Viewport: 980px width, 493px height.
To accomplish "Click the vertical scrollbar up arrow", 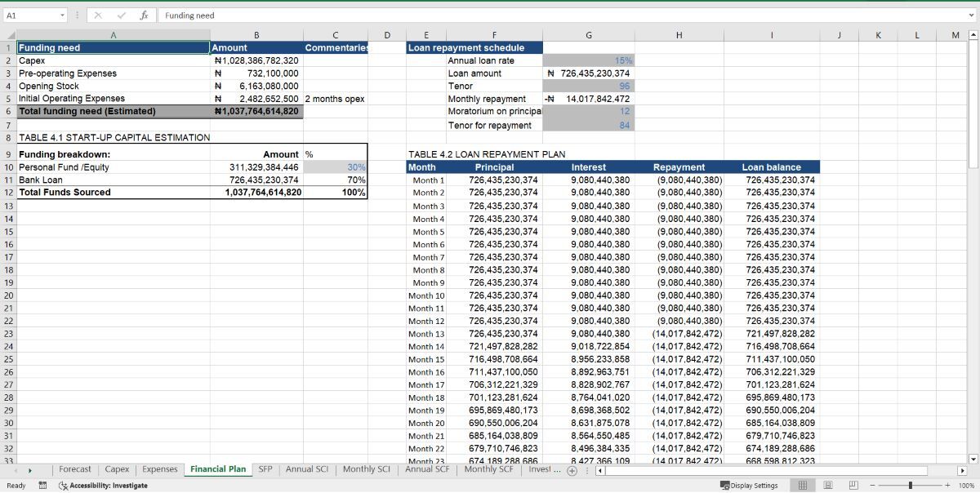I will (973, 35).
